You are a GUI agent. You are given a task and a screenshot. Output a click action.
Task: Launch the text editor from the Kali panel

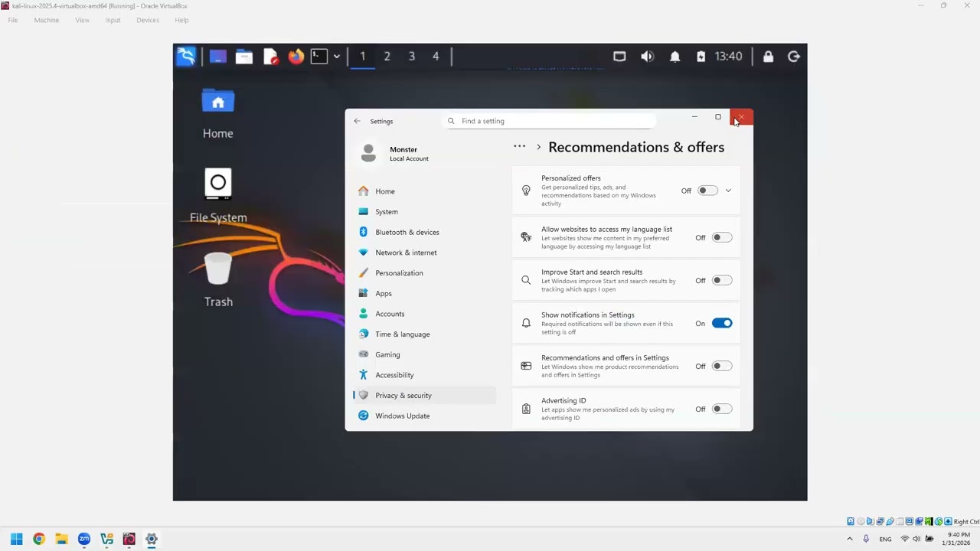[270, 56]
